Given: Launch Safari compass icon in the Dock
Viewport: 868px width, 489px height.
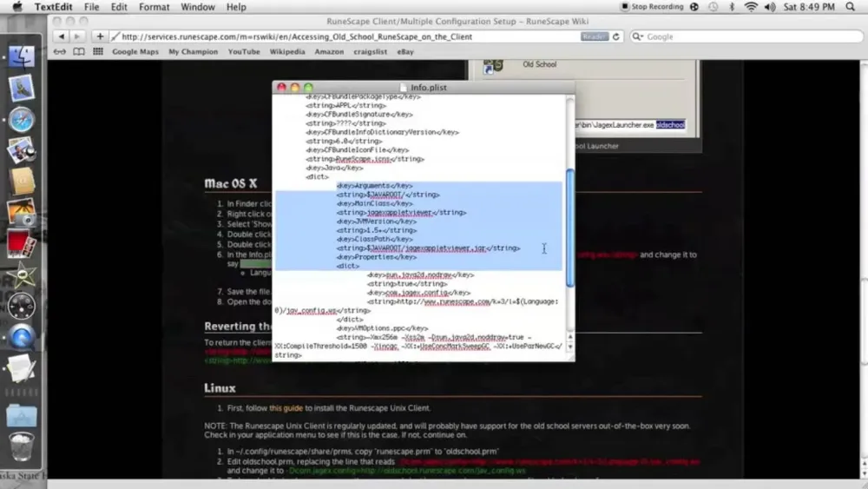Looking at the screenshot, I should tap(21, 119).
